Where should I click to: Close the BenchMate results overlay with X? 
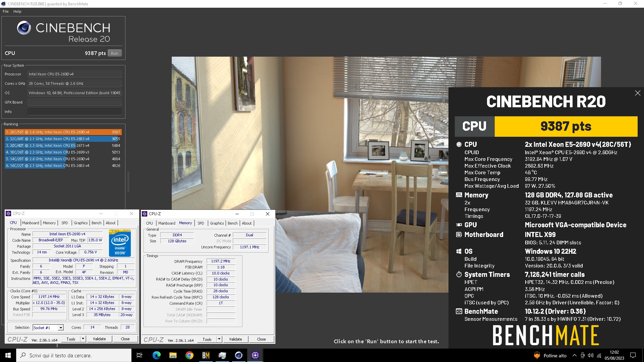tap(638, 93)
